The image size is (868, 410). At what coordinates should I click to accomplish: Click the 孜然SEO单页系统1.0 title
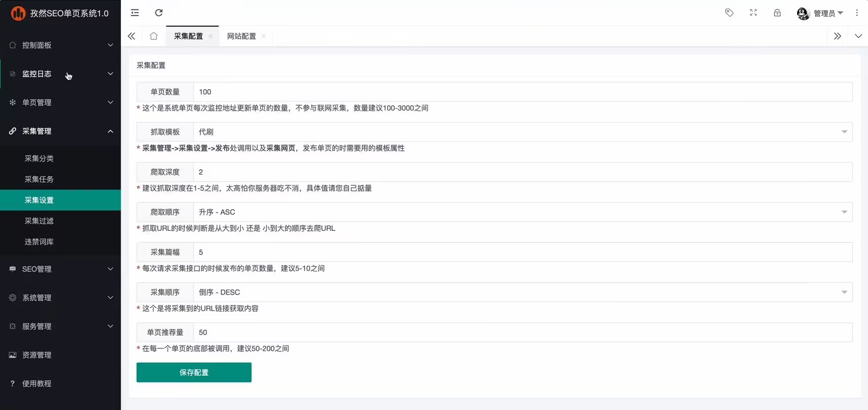tap(69, 13)
